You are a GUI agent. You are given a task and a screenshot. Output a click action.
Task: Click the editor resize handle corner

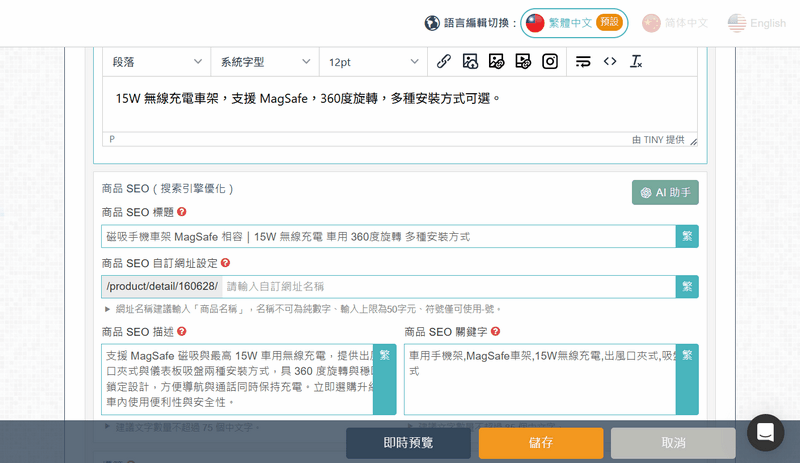[x=693, y=142]
